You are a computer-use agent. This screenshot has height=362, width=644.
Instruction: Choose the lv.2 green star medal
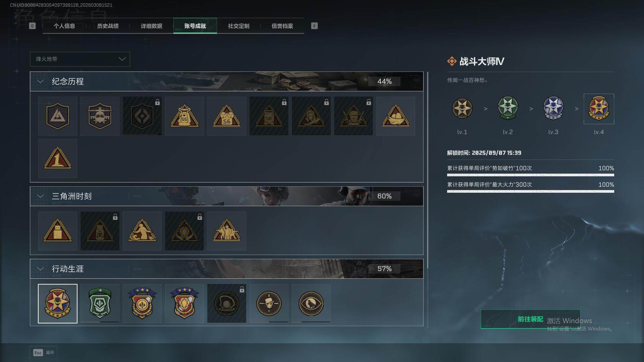point(507,108)
